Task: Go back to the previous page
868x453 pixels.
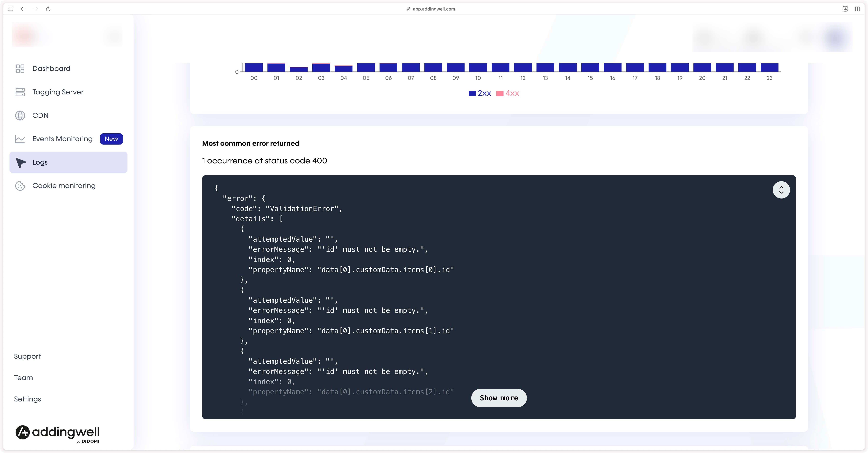Action: click(x=23, y=9)
